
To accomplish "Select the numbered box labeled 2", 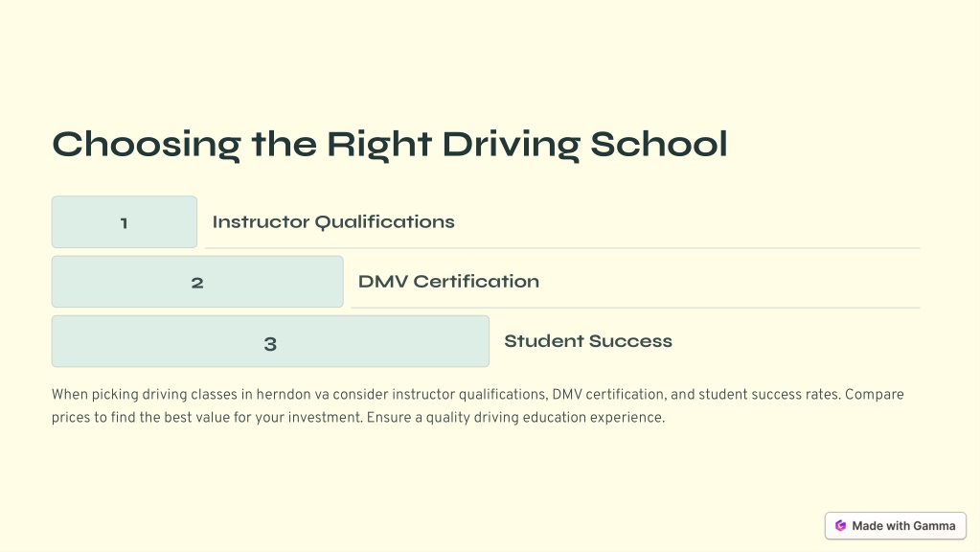I will click(197, 282).
